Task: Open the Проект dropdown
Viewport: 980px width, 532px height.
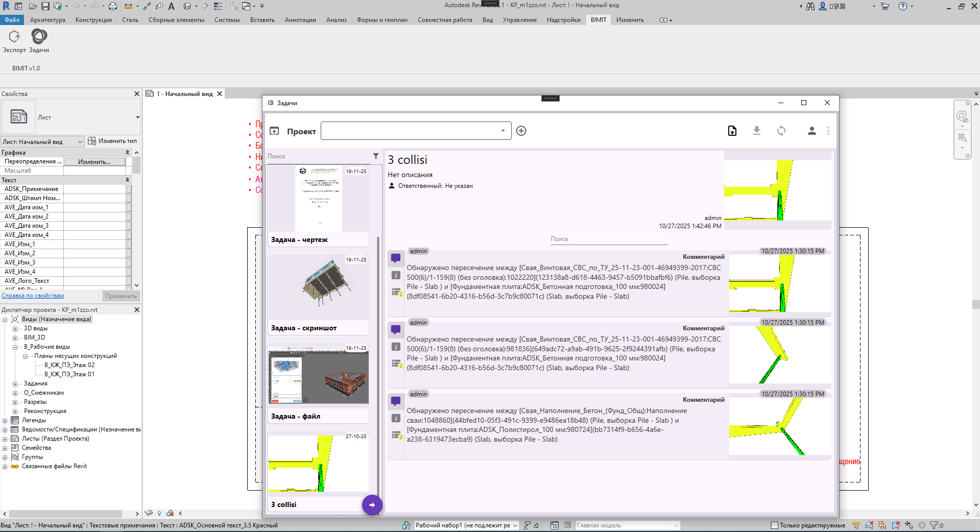Action: point(416,131)
